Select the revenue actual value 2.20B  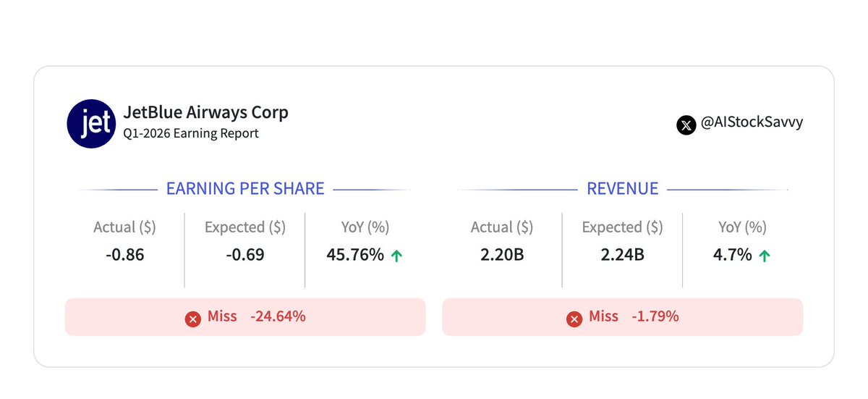(x=501, y=255)
